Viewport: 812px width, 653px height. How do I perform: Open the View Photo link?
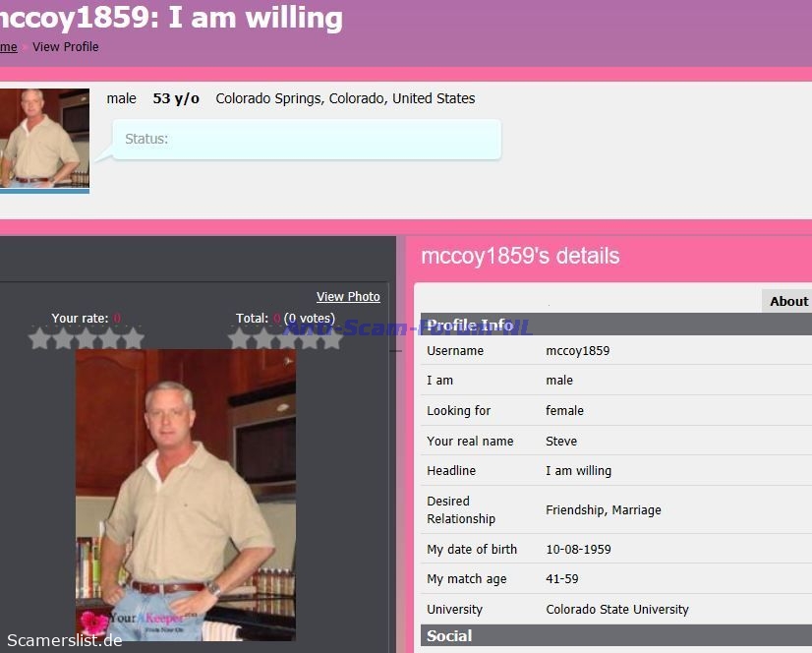click(x=348, y=296)
